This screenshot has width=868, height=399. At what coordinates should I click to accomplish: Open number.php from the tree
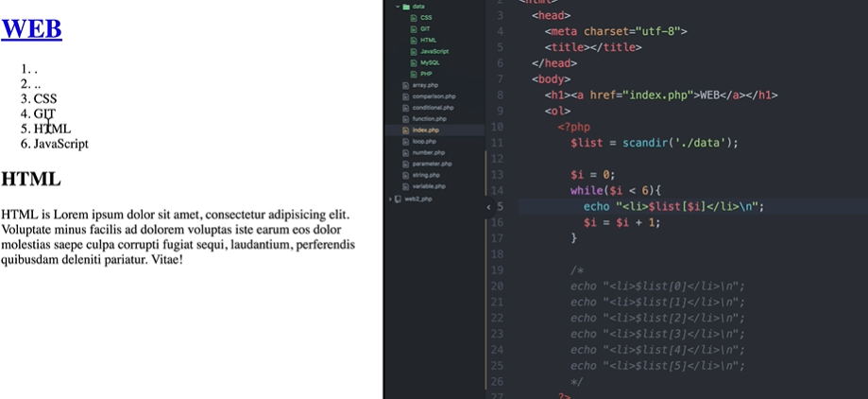click(429, 152)
